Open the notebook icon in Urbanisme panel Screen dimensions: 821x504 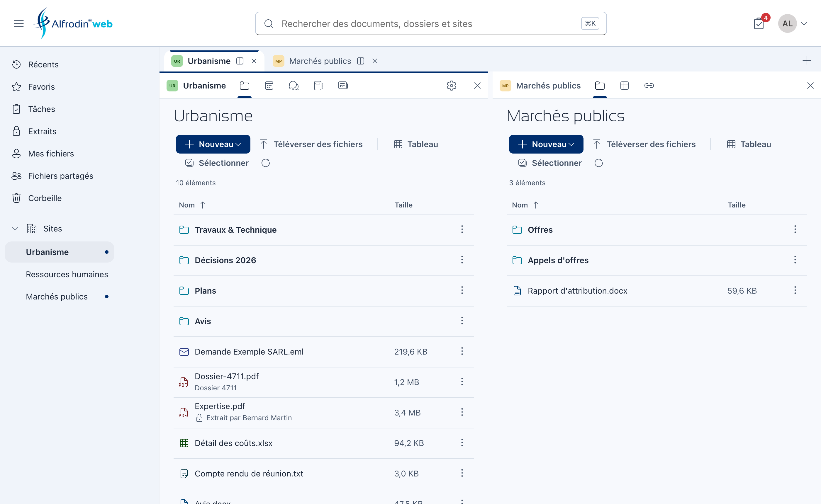[x=318, y=86]
